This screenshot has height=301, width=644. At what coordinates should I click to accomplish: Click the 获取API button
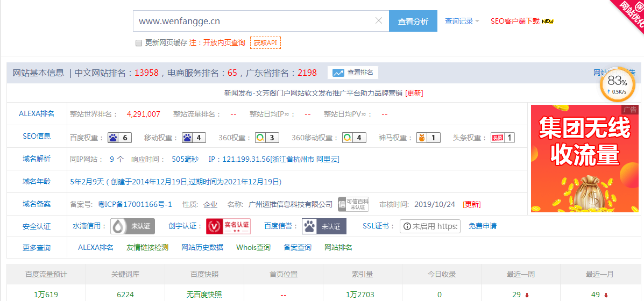265,42
